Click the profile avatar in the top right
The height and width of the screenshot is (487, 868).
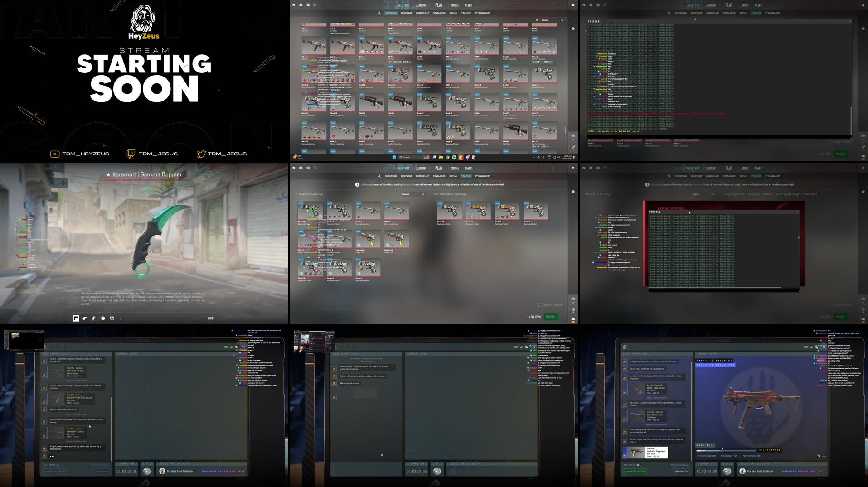click(x=573, y=5)
